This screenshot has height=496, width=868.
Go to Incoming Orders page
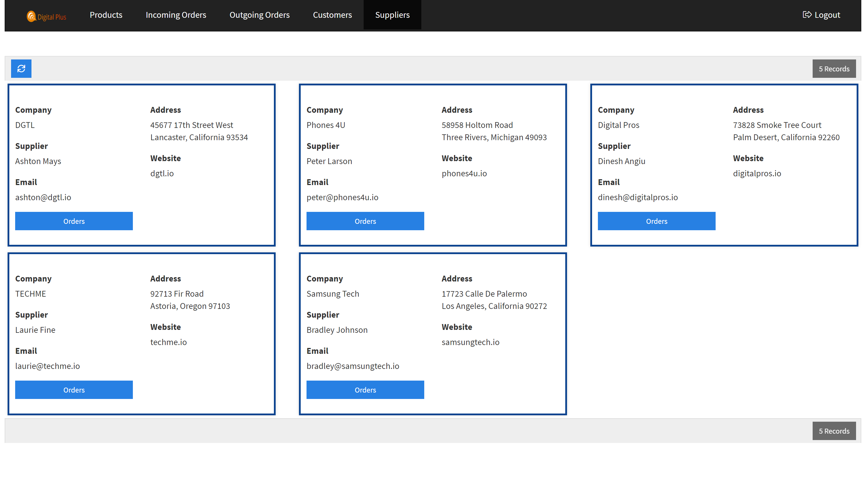(176, 15)
